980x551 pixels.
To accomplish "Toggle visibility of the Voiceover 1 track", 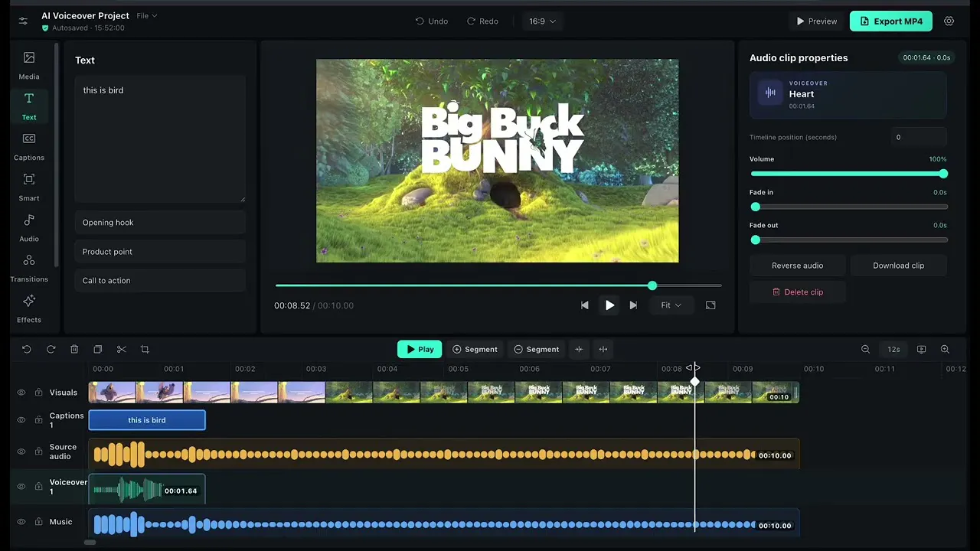I will coord(21,487).
